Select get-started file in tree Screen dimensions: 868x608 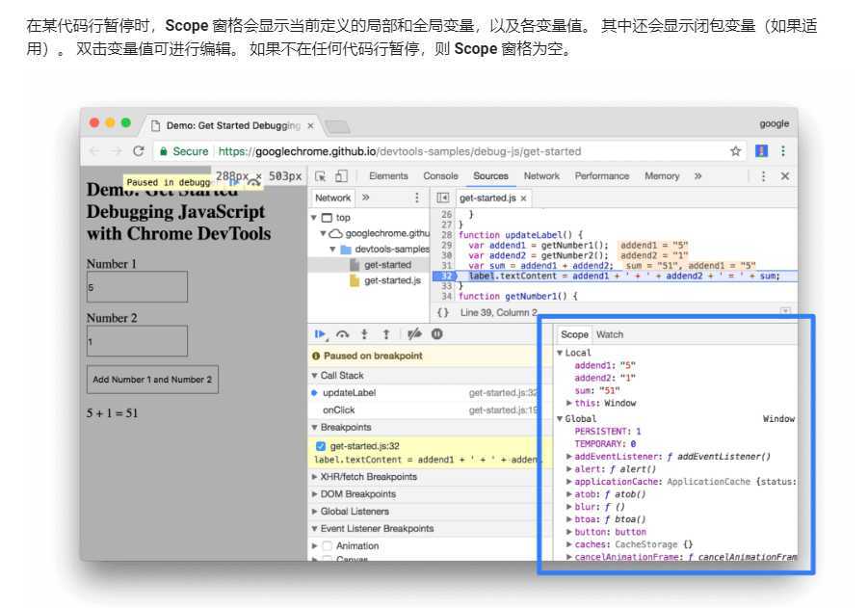point(387,265)
